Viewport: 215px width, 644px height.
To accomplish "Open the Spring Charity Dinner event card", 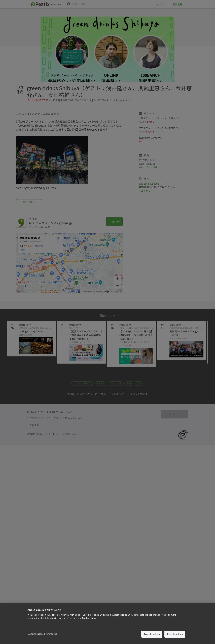I will pyautogui.click(x=31, y=339).
